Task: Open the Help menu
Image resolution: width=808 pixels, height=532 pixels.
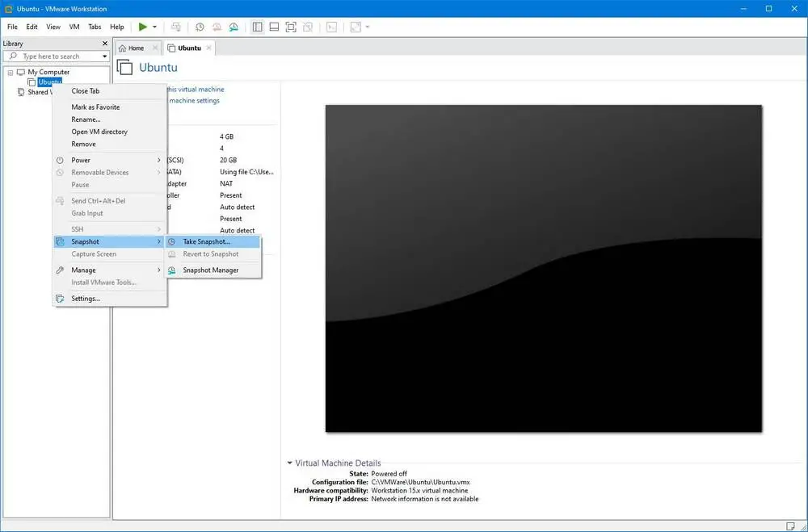Action: 117,27
